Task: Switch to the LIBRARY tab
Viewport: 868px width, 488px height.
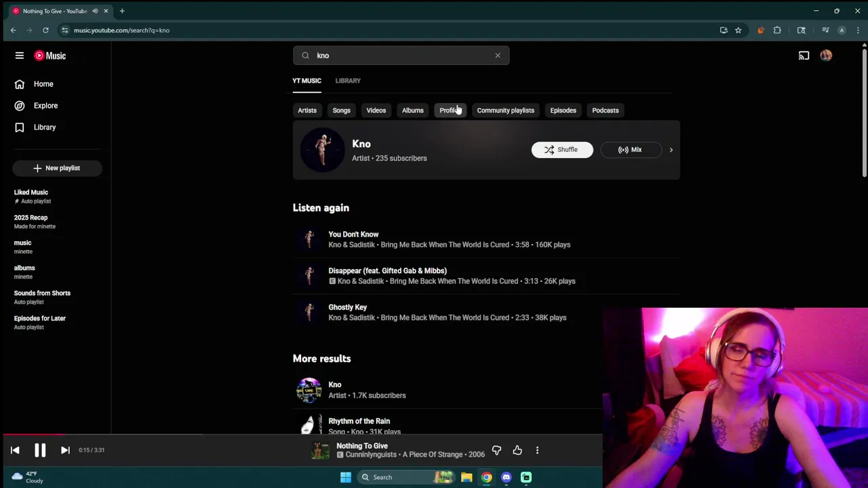Action: (x=348, y=81)
